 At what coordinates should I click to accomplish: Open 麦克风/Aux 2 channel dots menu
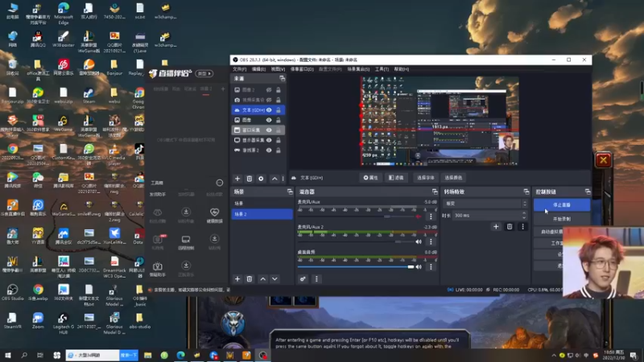coord(431,242)
